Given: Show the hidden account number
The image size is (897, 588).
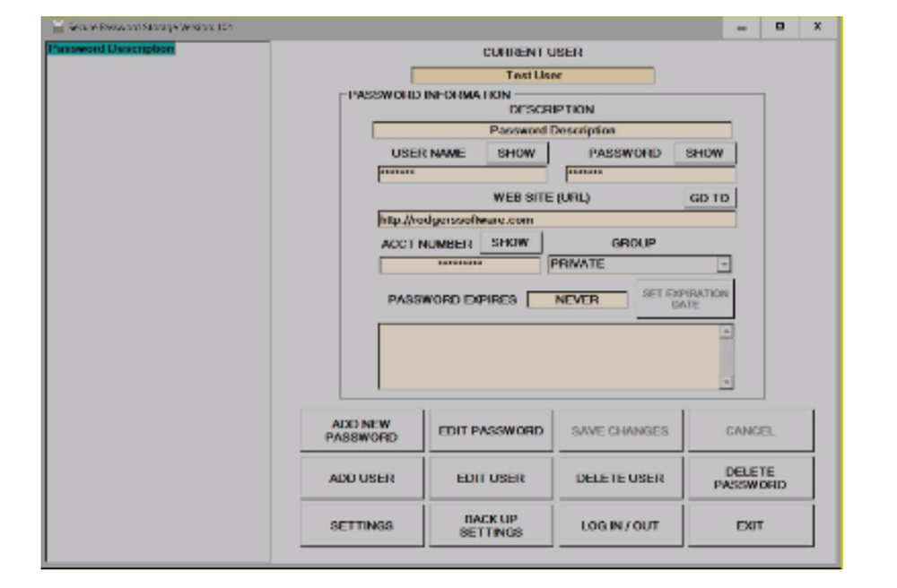Looking at the screenshot, I should (x=510, y=243).
